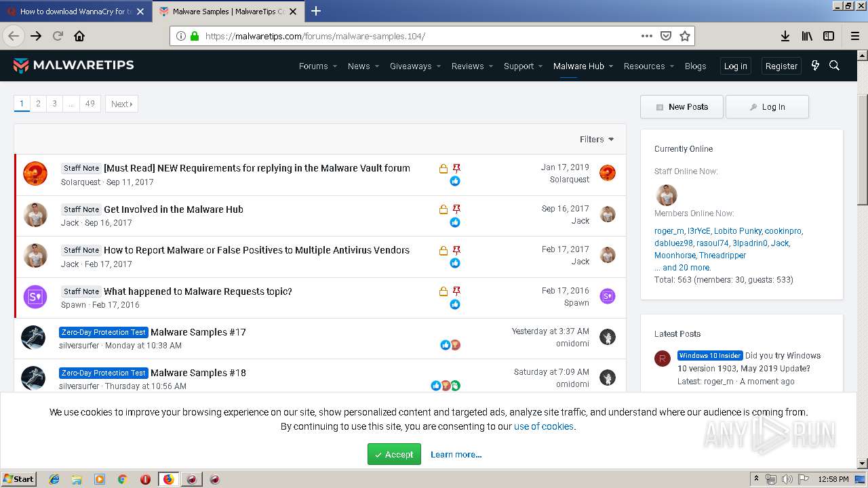Show and 20 more online members
Image resolution: width=868 pixels, height=488 pixels.
(682, 267)
